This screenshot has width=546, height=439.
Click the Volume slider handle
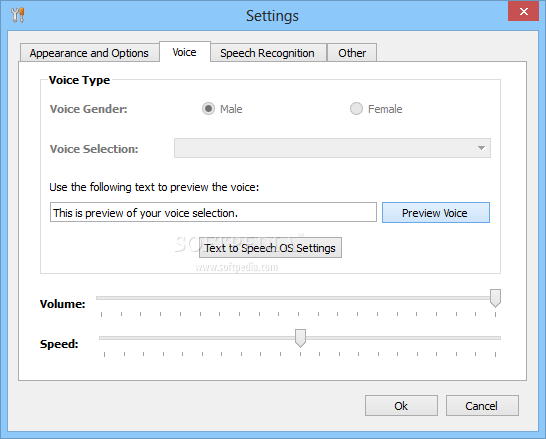495,298
